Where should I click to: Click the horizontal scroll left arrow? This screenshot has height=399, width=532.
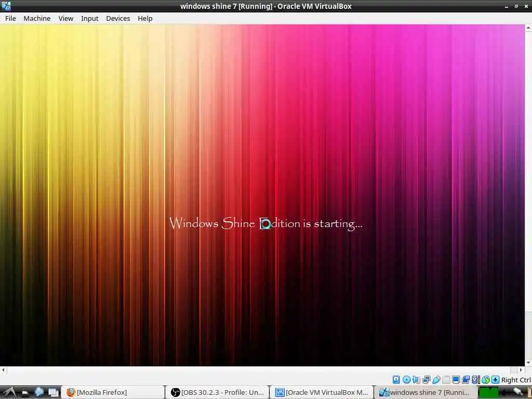[x=3, y=370]
